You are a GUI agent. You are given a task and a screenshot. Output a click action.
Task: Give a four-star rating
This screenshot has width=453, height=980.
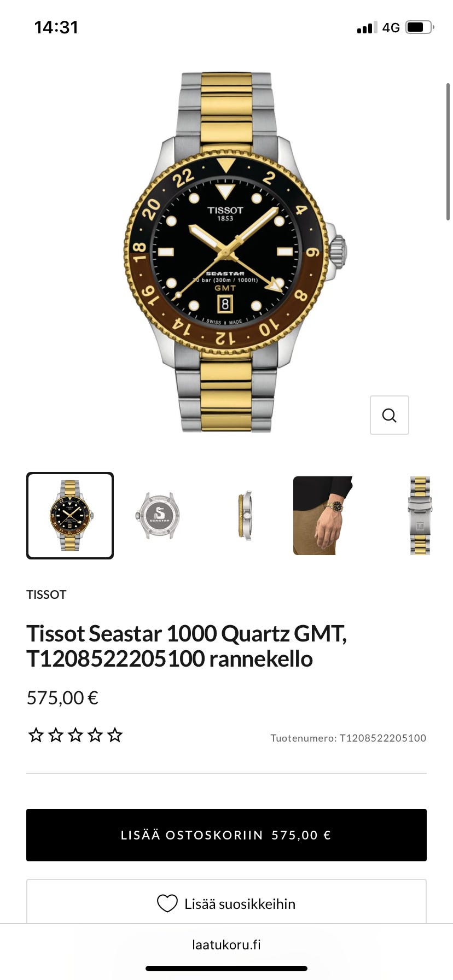click(x=95, y=735)
